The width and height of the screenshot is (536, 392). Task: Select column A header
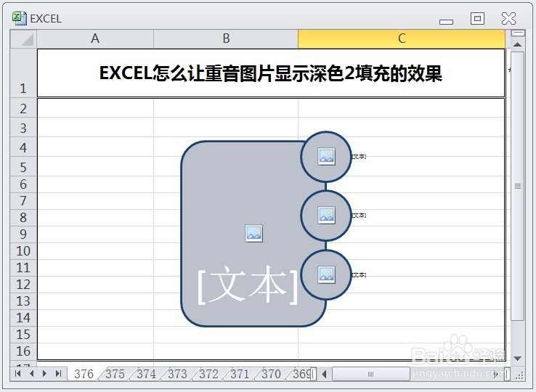point(95,38)
